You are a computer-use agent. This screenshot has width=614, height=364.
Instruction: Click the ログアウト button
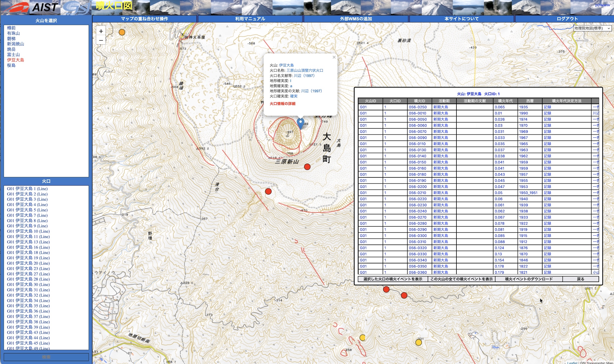tap(567, 19)
